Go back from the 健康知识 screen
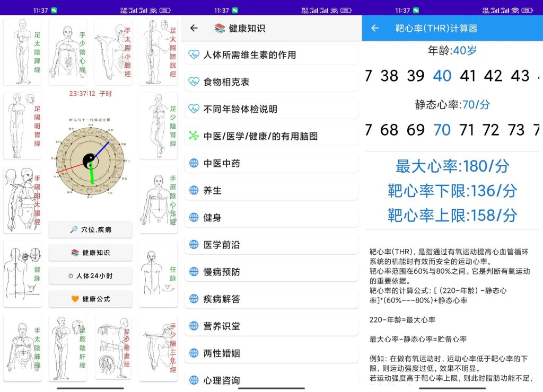543x392 pixels. [194, 28]
